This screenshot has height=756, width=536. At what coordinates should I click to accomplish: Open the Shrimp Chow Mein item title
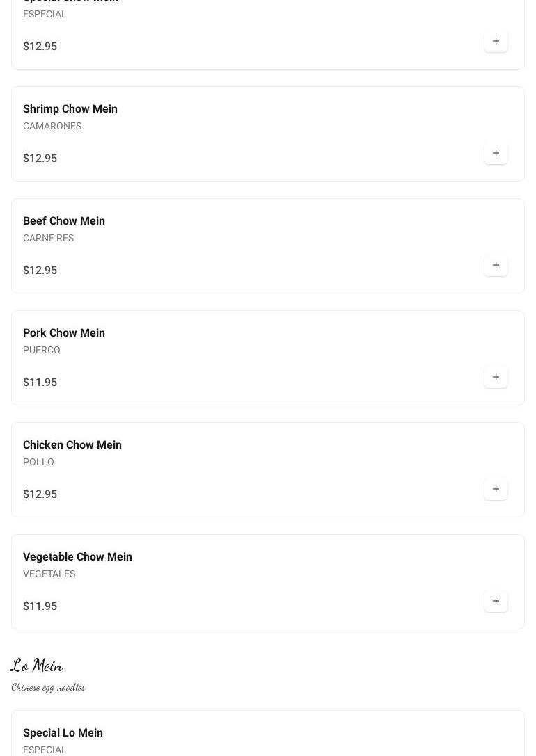[x=70, y=109]
